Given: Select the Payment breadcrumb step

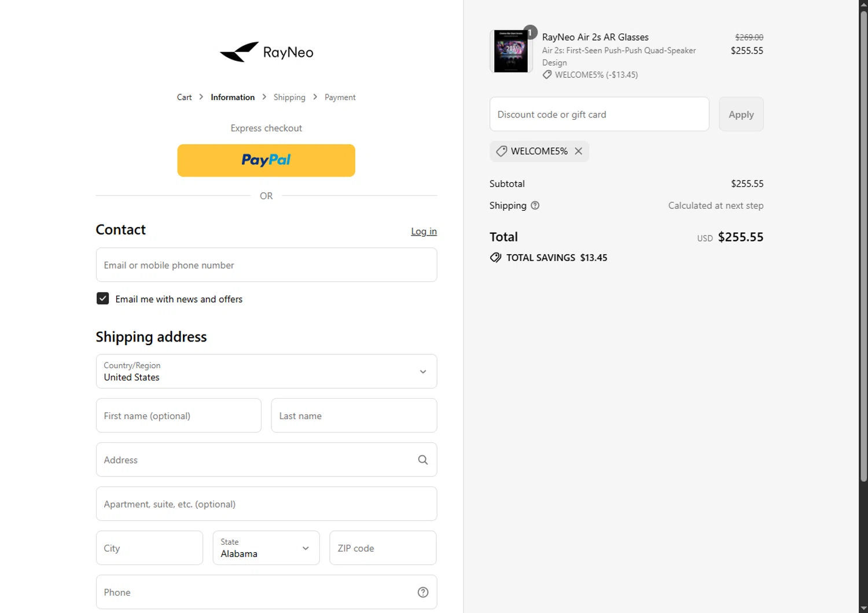Looking at the screenshot, I should pos(340,97).
